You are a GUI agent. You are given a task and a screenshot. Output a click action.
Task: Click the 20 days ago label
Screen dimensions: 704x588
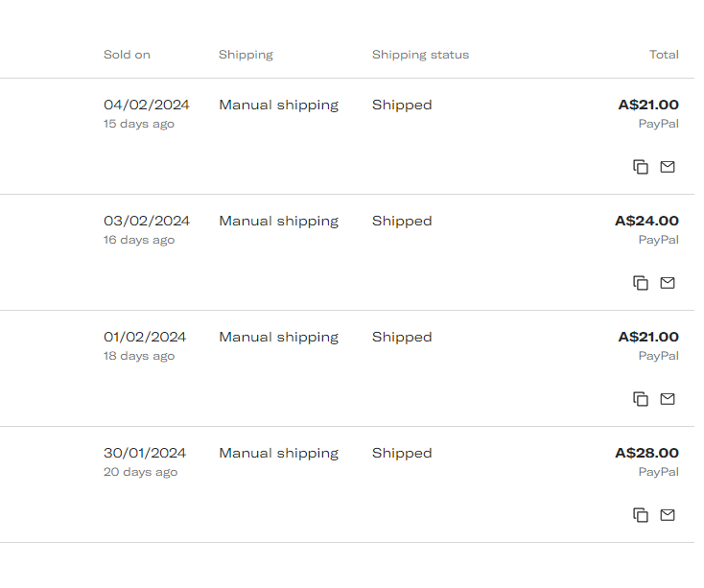[x=140, y=472]
